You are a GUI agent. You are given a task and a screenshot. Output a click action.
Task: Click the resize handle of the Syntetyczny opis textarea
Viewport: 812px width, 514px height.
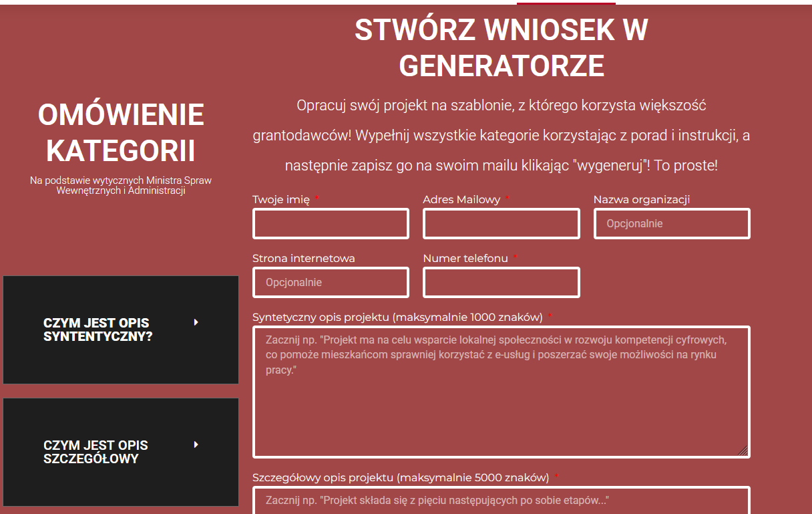(x=743, y=451)
